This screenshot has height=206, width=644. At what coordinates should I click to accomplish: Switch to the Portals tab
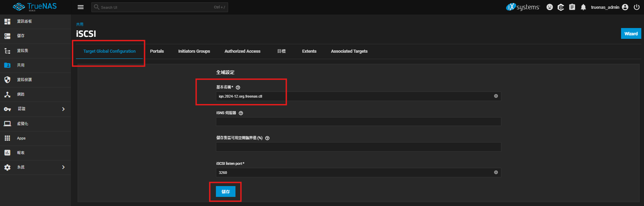point(157,51)
